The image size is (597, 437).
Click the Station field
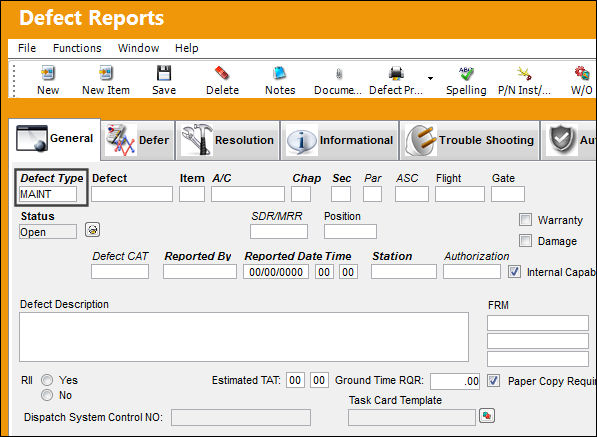click(404, 272)
